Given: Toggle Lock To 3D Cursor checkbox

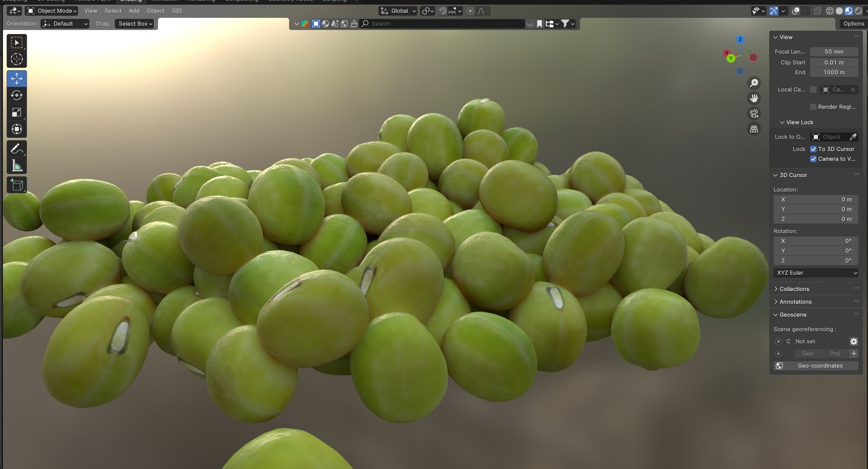Looking at the screenshot, I should pos(813,149).
